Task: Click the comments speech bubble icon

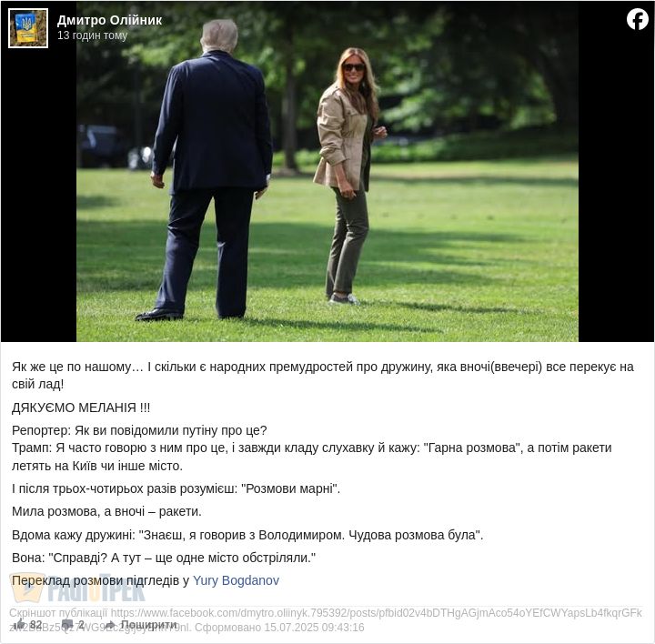Action: (67, 624)
